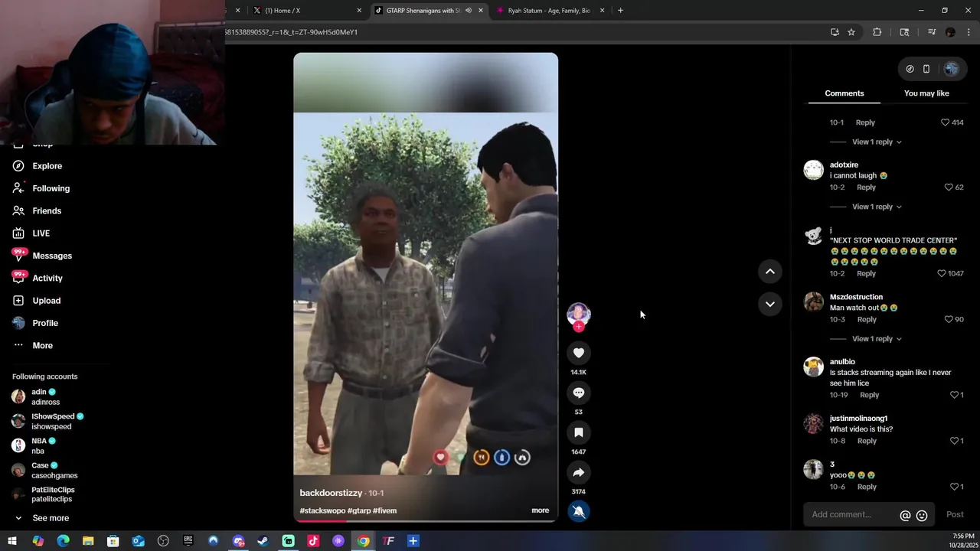Open TikTok app from the taskbar
This screenshot has width=980, height=551.
point(313,541)
